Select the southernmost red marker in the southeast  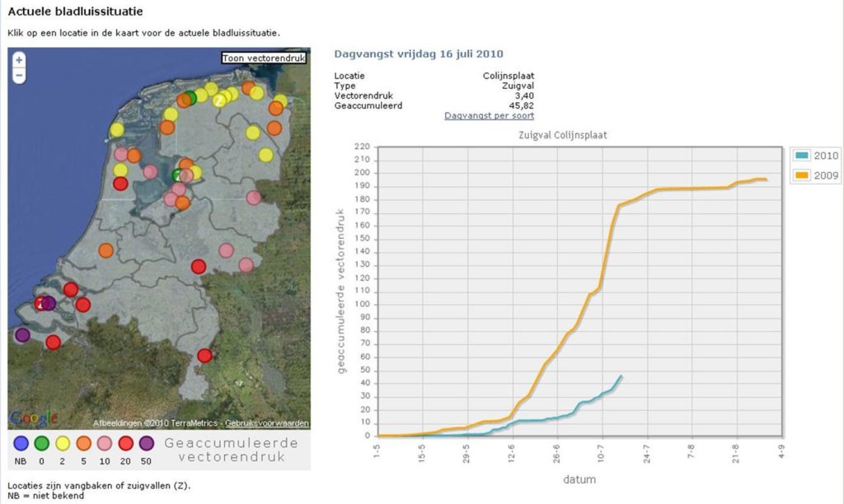tap(204, 356)
